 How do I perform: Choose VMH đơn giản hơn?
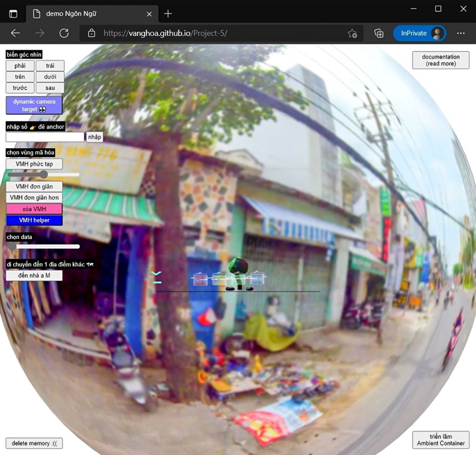[x=34, y=198]
